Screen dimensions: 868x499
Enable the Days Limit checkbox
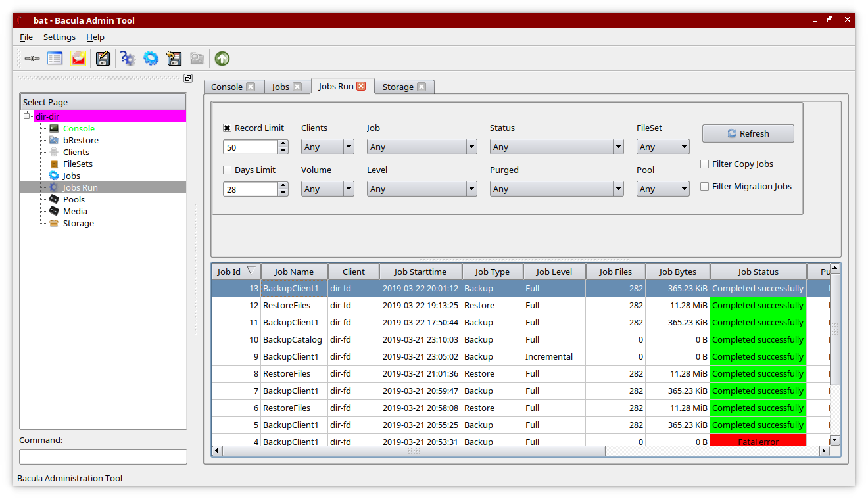(x=228, y=170)
